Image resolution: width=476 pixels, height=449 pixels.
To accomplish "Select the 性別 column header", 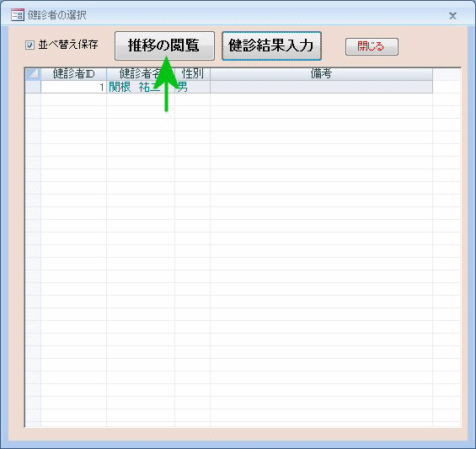I will point(192,74).
